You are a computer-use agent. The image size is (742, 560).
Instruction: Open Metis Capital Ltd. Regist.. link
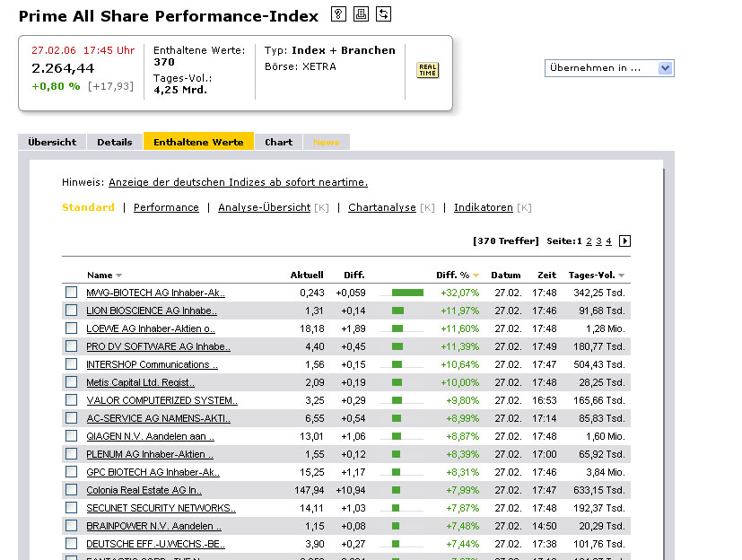tap(140, 382)
